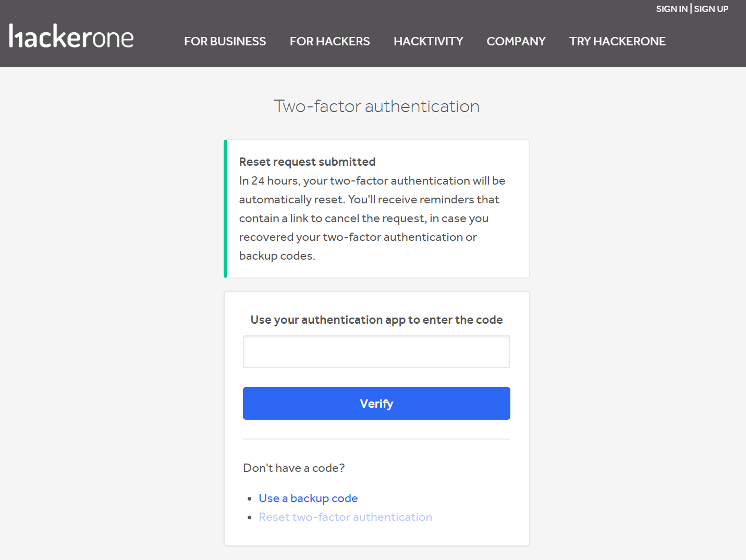The height and width of the screenshot is (560, 746).
Task: Navigate to the HACKTIVITY page
Action: [x=428, y=41]
